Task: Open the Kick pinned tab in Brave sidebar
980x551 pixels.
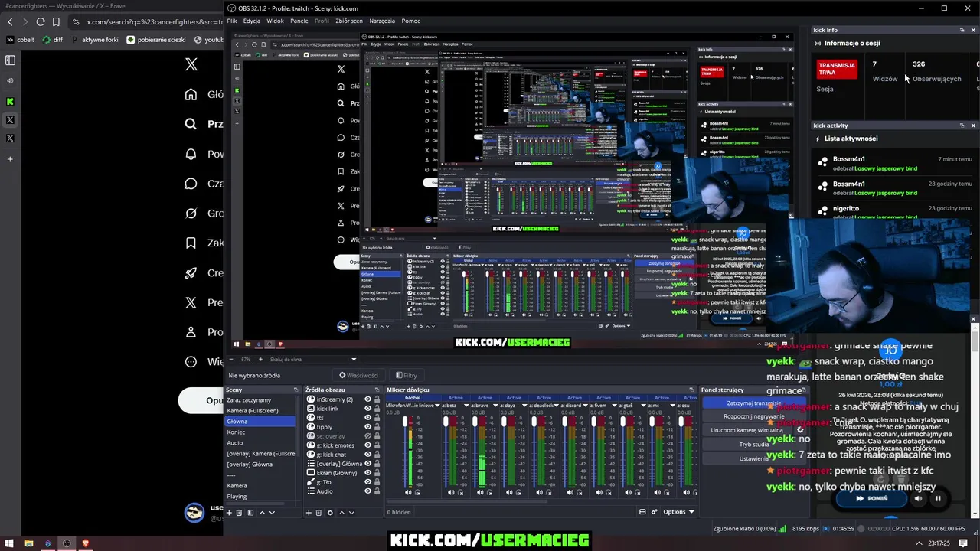Action: pyautogui.click(x=10, y=101)
